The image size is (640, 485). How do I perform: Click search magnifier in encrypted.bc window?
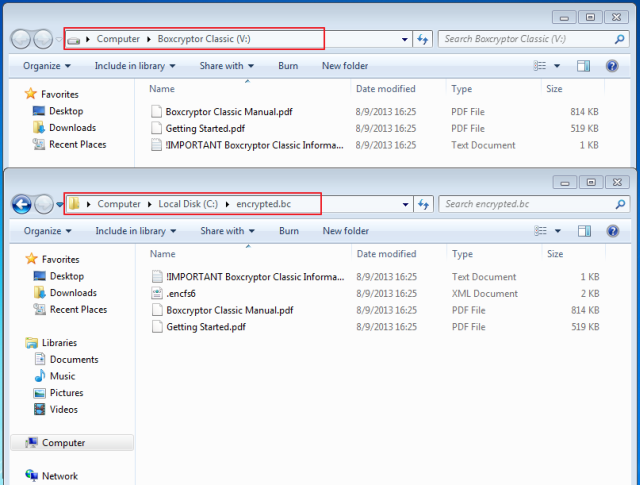620,204
